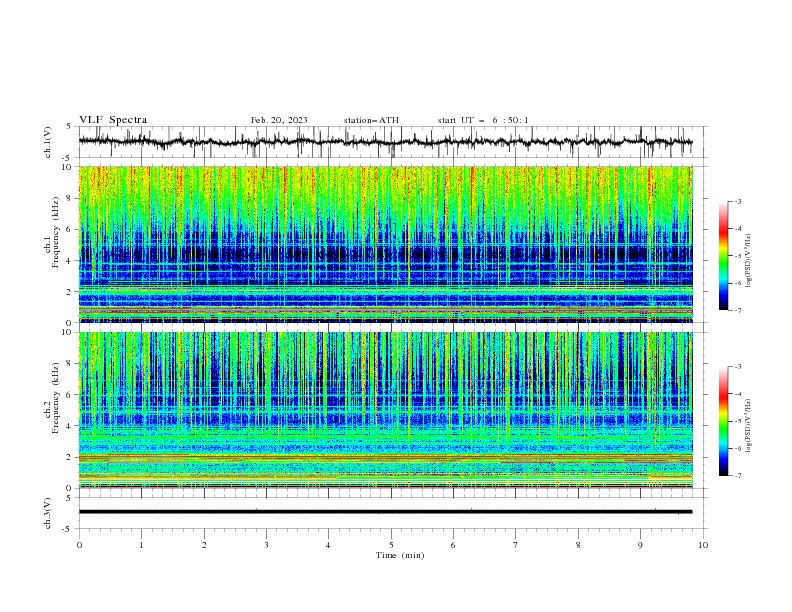Click the 8 kHz tick on ch.1 frequency axis
This screenshot has height=612, width=792.
click(70, 198)
